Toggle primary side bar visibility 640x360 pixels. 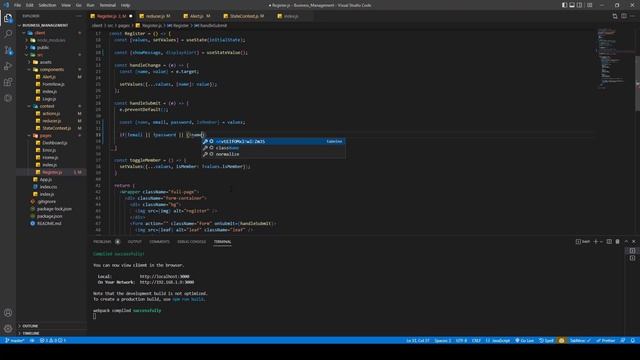(564, 5)
